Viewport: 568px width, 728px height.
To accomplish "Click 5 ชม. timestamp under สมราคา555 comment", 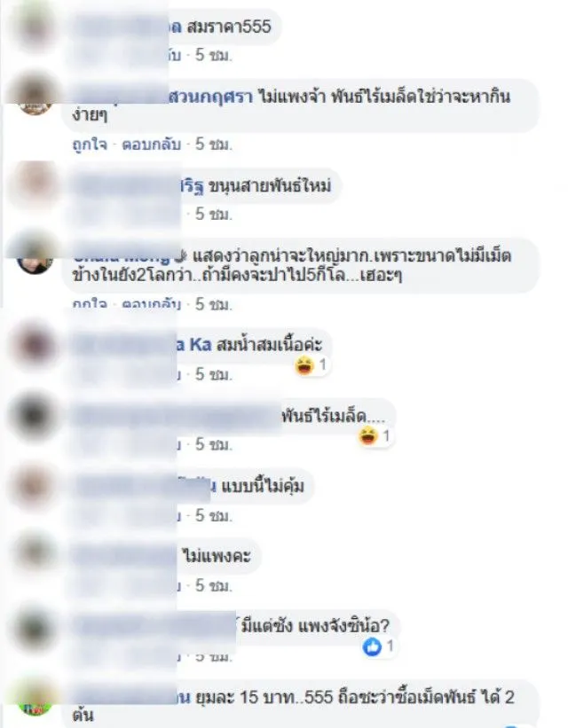I will [213, 55].
